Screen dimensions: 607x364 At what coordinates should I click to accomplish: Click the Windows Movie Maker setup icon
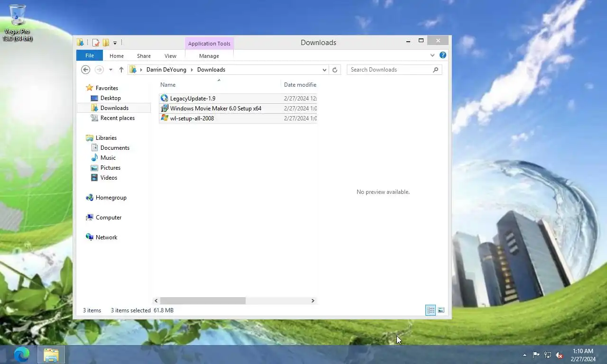click(x=165, y=108)
